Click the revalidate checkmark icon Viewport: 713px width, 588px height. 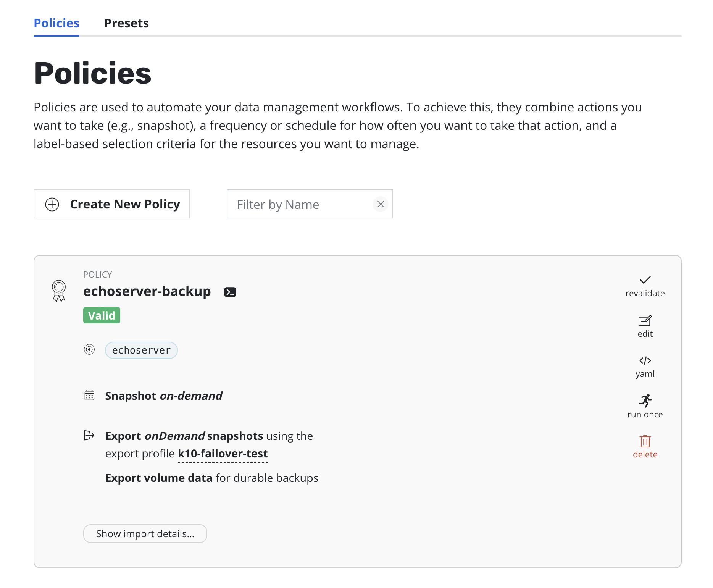click(645, 280)
